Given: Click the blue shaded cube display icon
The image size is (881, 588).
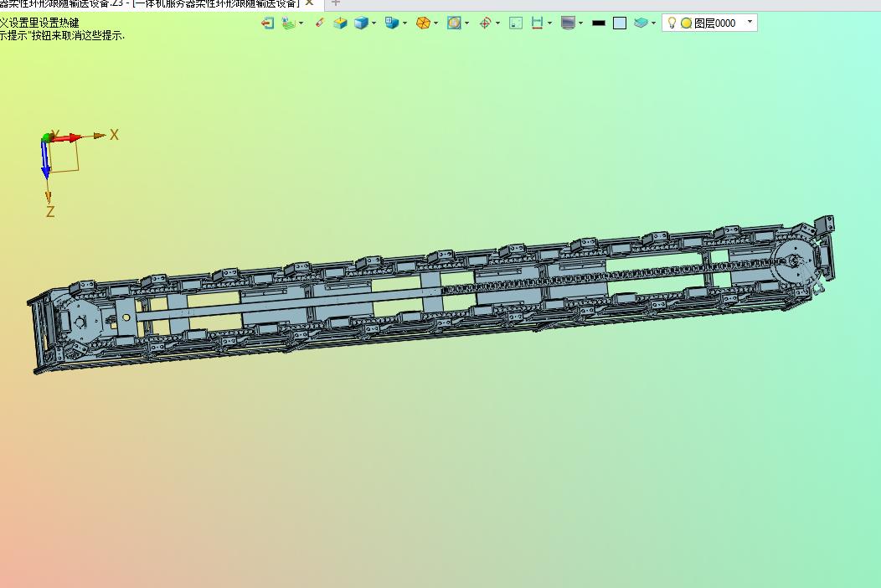Looking at the screenshot, I should point(361,23).
